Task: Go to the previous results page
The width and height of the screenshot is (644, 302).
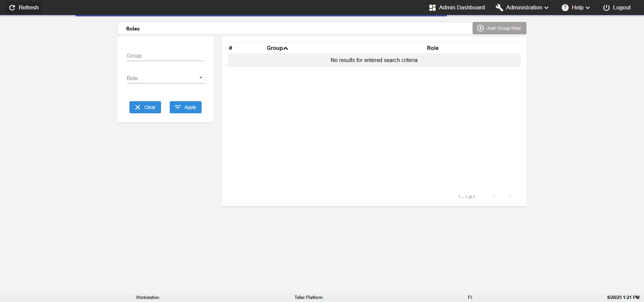Action: 494,197
